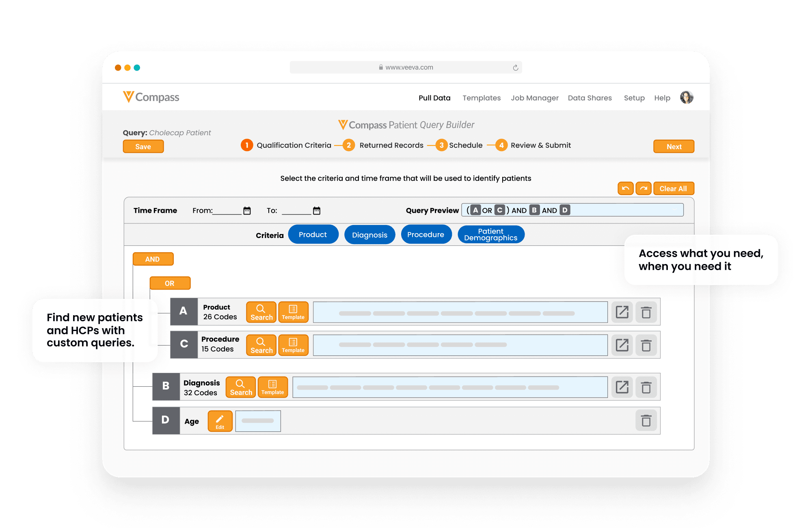The width and height of the screenshot is (812, 528).
Task: Open Procedure row C in expanded editor
Action: (622, 345)
